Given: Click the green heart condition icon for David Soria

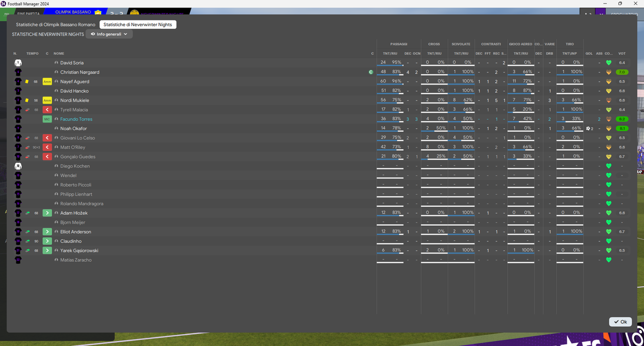Looking at the screenshot, I should coord(608,63).
